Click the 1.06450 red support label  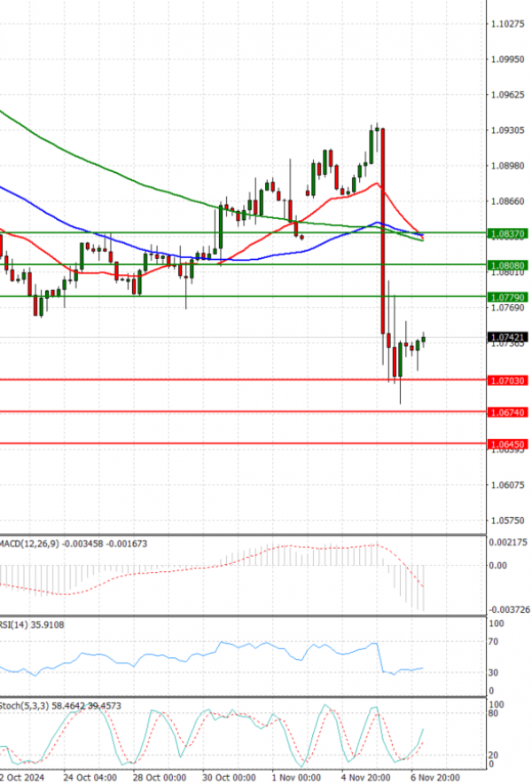(508, 444)
